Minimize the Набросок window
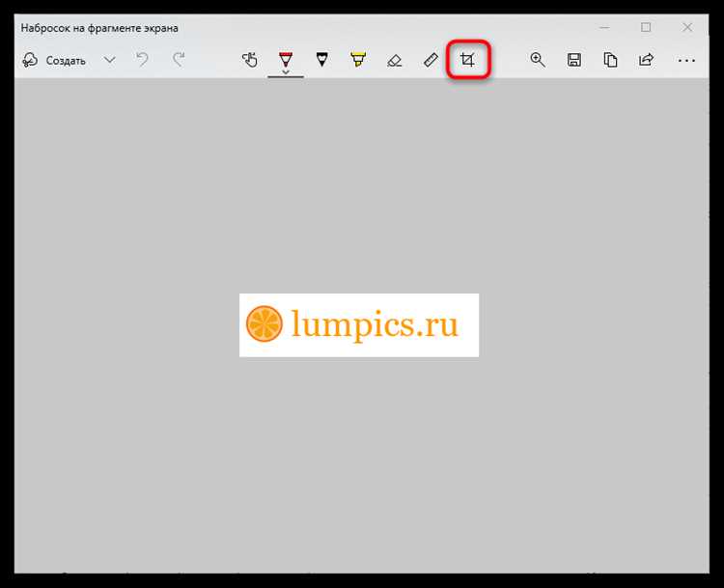 [x=605, y=28]
